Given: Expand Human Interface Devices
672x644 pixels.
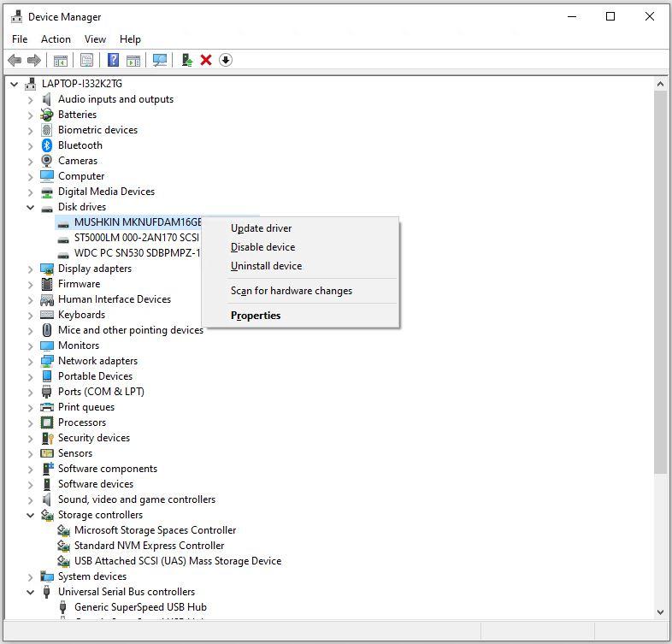Looking at the screenshot, I should [31, 300].
